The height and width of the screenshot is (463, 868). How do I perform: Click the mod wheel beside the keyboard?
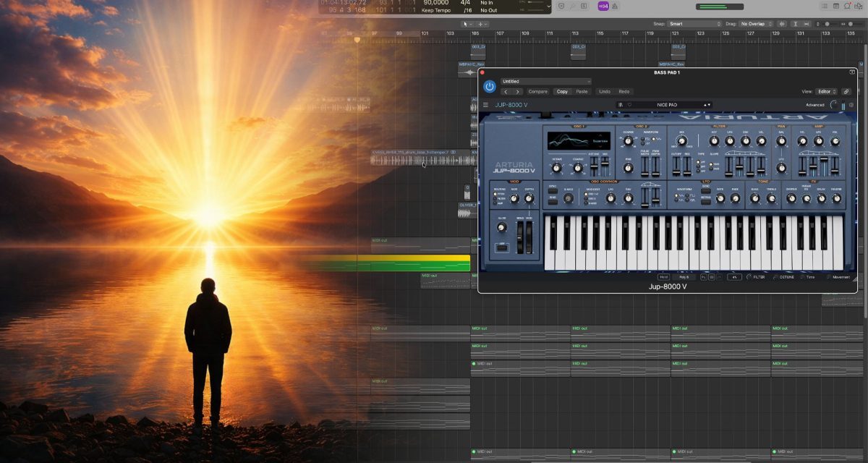point(529,237)
